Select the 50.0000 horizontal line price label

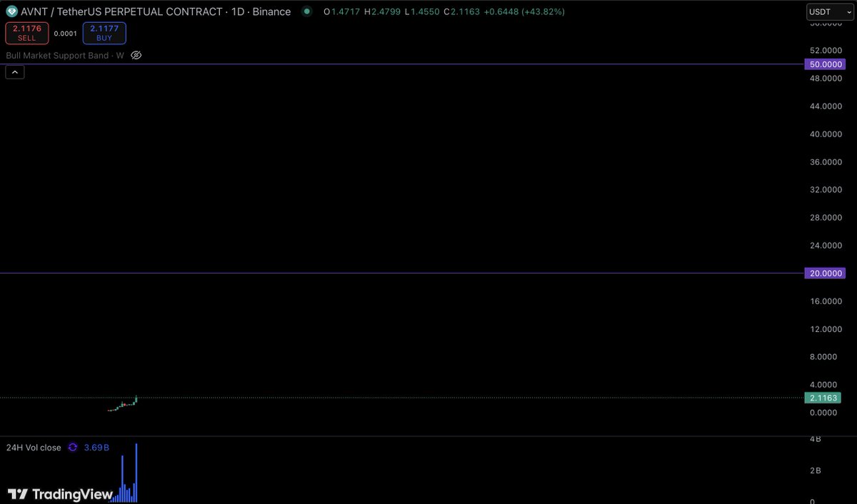[x=825, y=64]
